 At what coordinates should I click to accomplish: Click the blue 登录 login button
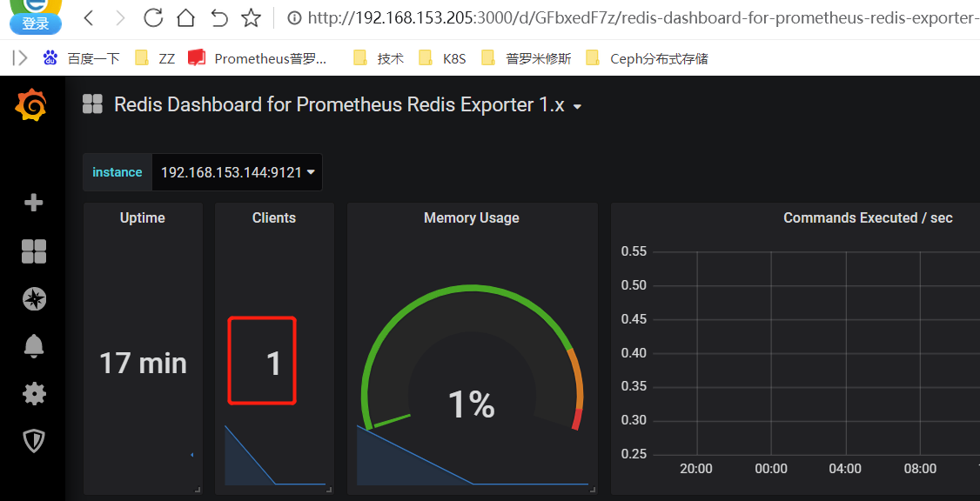(35, 23)
